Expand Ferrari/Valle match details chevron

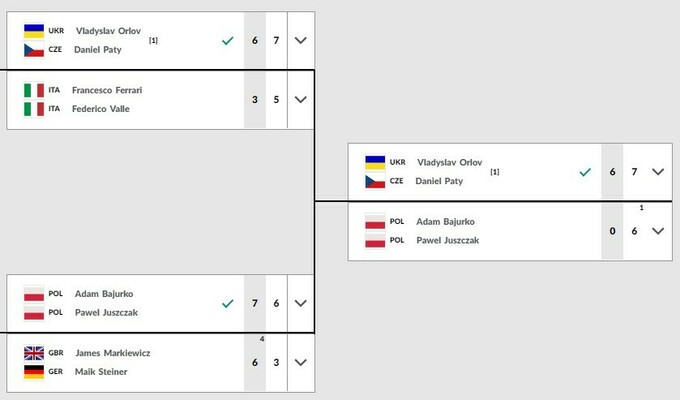[300, 99]
